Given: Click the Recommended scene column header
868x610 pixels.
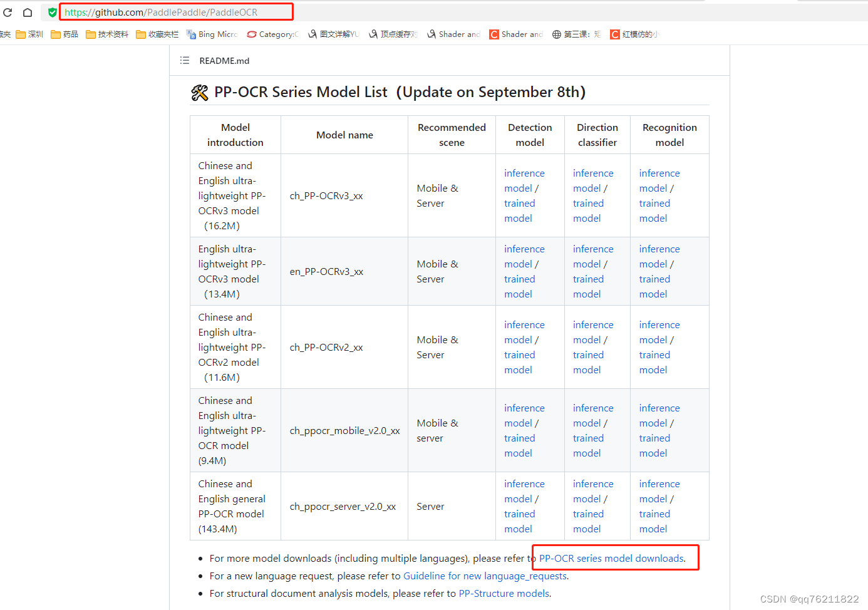Looking at the screenshot, I should coord(452,135).
